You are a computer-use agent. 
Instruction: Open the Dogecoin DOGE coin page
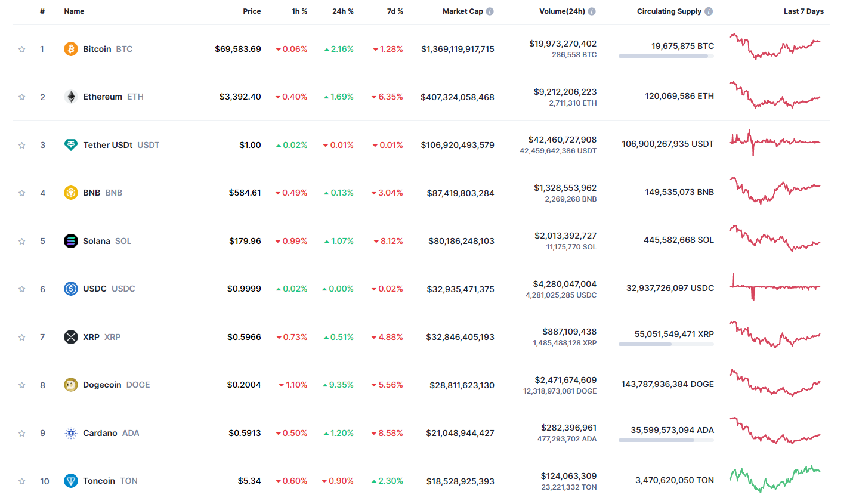(x=116, y=385)
